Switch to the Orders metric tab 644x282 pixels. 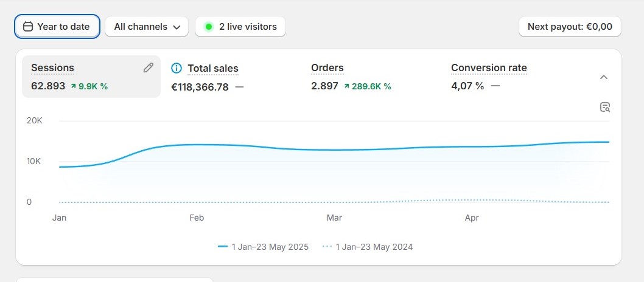click(327, 68)
